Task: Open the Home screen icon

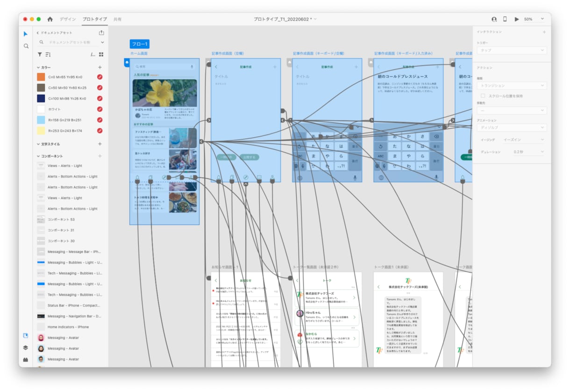Action: (x=50, y=19)
